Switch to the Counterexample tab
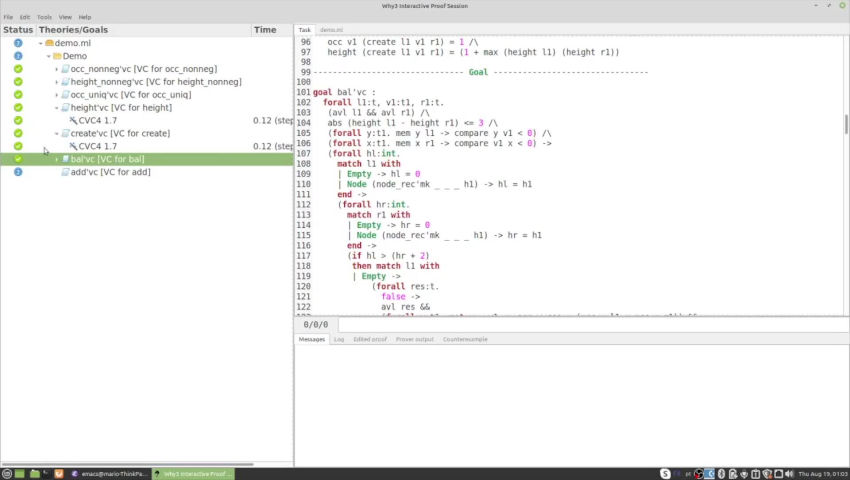This screenshot has height=480, width=850. (465, 339)
